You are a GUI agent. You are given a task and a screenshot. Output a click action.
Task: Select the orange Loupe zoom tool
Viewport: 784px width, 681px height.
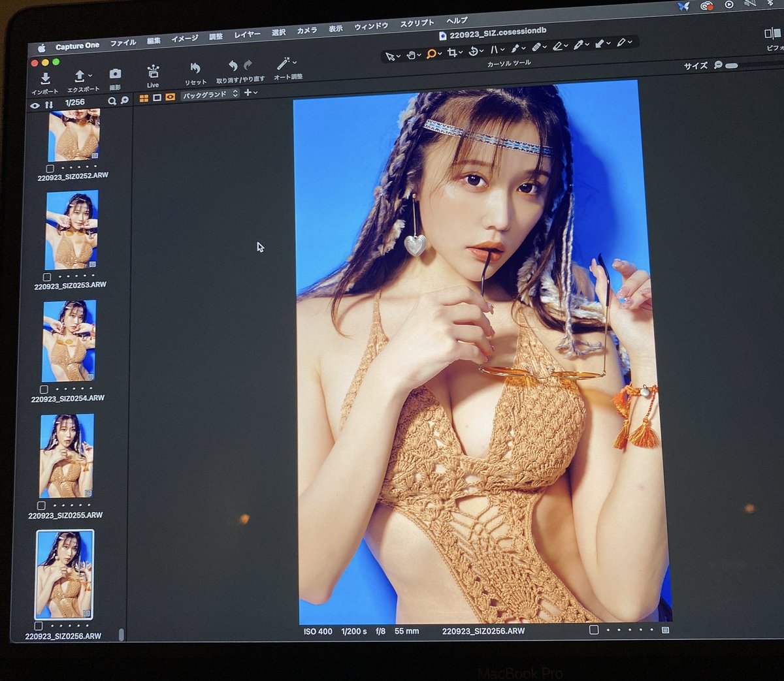pyautogui.click(x=431, y=54)
